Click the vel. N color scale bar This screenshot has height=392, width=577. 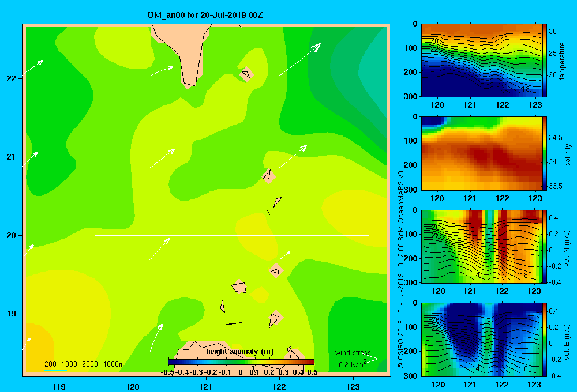tap(545, 246)
